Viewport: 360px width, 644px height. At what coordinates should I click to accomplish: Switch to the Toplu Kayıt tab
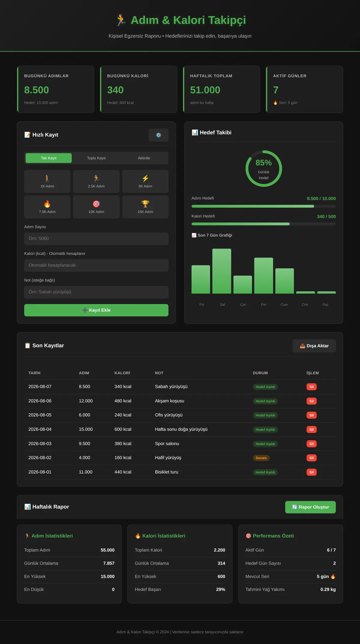[x=96, y=158]
